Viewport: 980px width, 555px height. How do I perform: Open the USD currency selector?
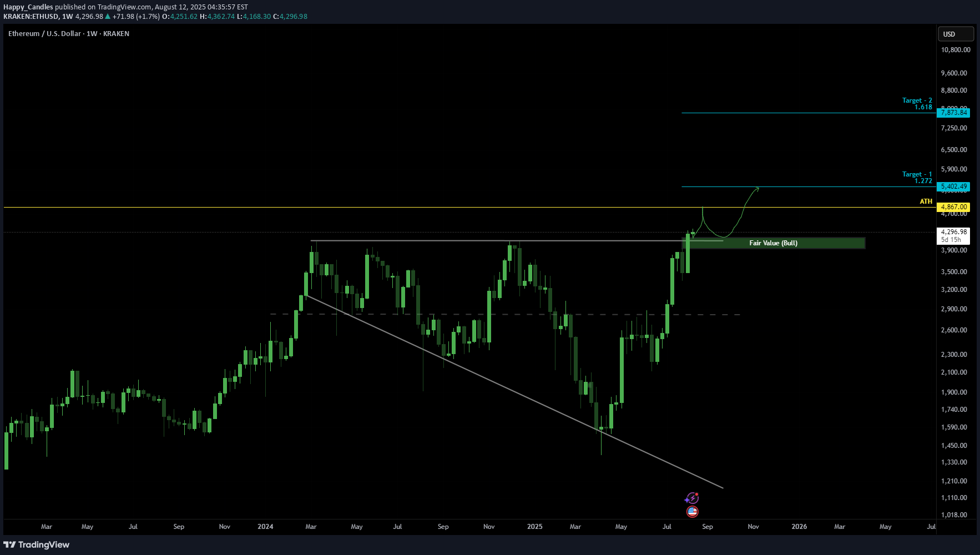[x=955, y=34]
